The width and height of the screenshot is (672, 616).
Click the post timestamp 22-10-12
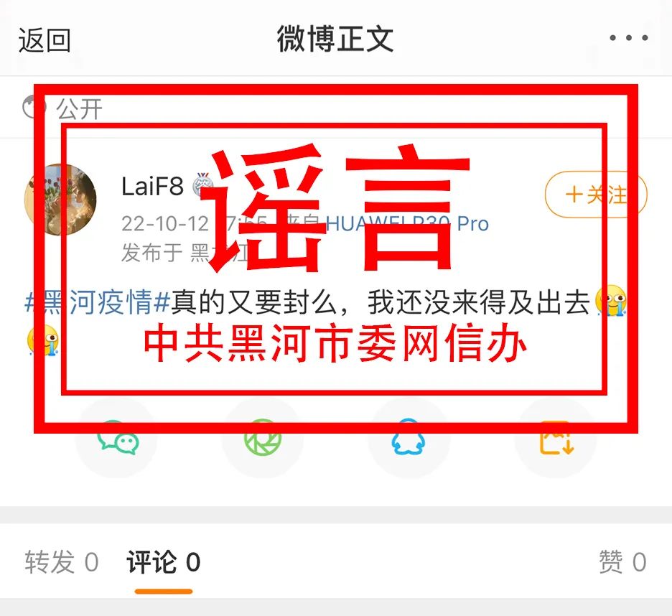click(x=165, y=223)
